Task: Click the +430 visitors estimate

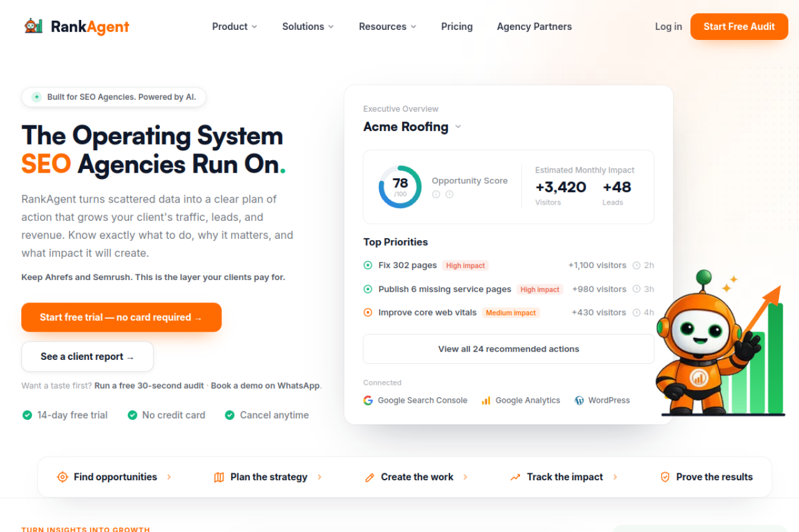Action: 599,312
